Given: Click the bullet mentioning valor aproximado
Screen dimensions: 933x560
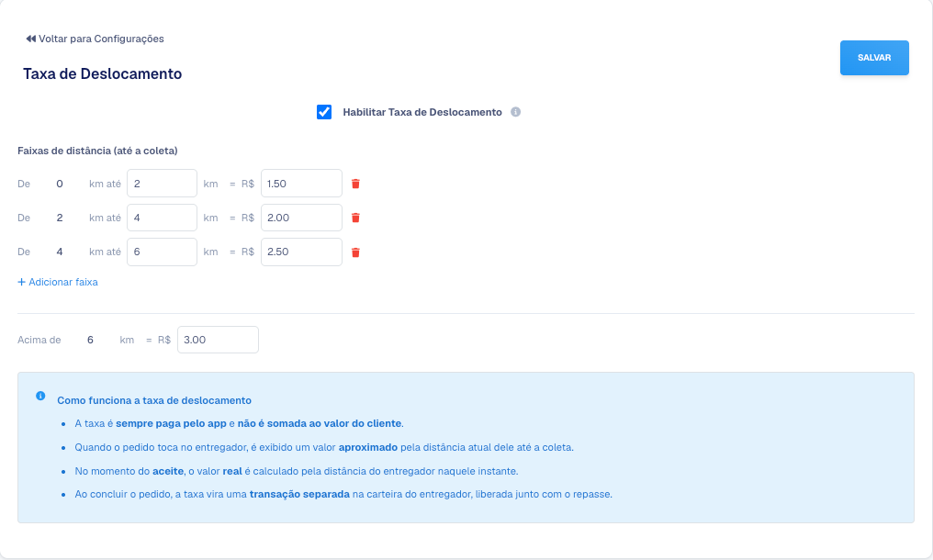Looking at the screenshot, I should pos(324,447).
